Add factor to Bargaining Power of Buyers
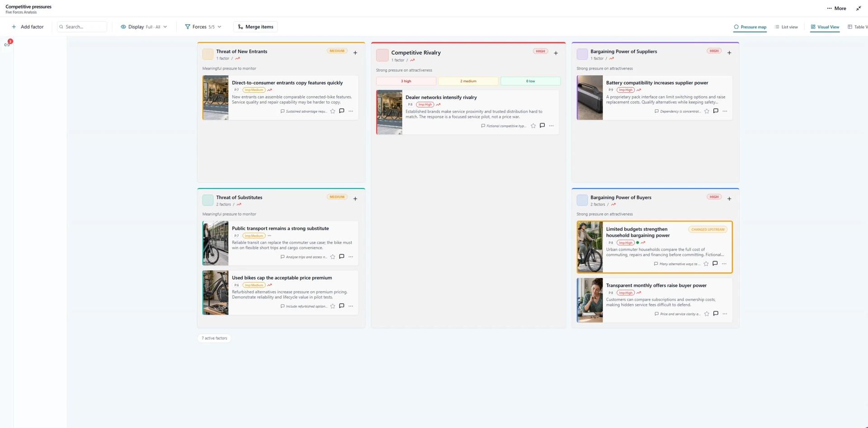The width and height of the screenshot is (868, 428). [729, 199]
